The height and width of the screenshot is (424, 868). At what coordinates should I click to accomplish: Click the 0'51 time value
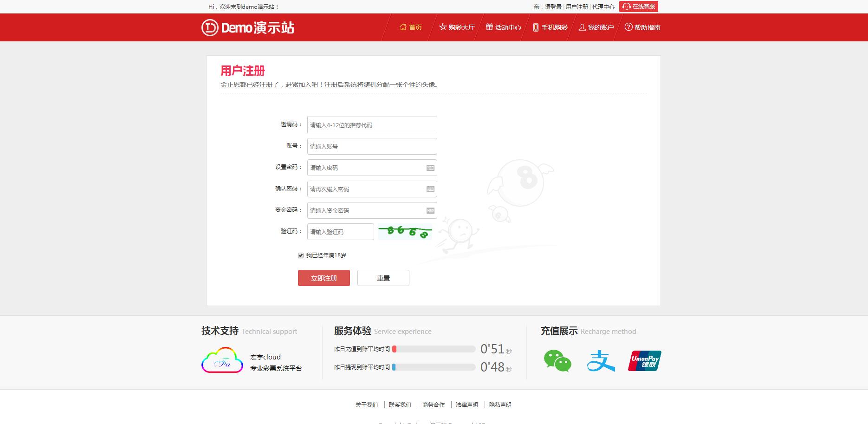click(x=492, y=349)
